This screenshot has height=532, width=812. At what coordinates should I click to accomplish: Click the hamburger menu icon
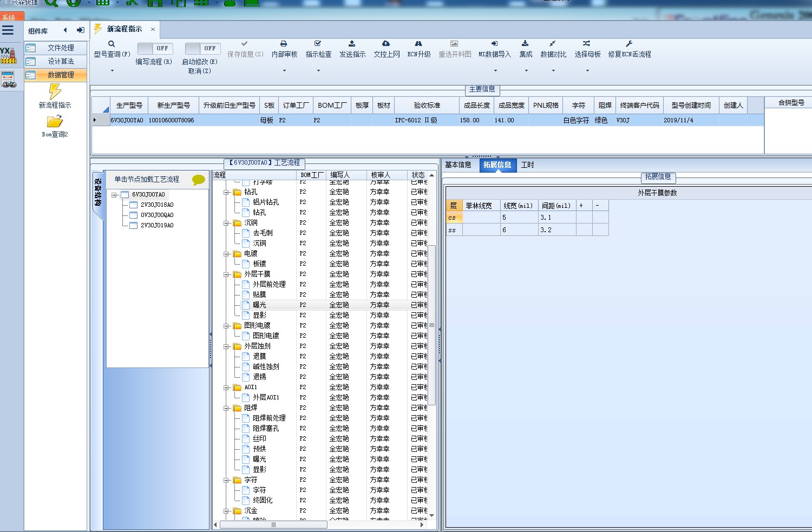[8, 30]
